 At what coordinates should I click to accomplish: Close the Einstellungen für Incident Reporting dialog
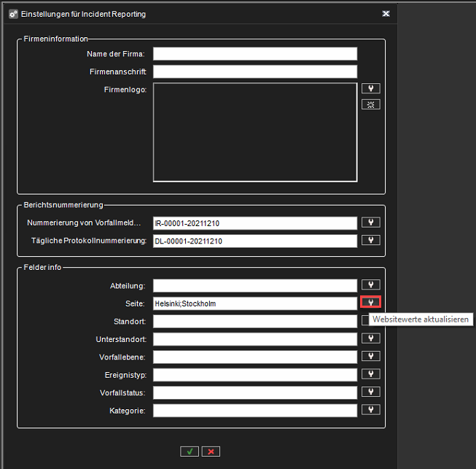(386, 14)
